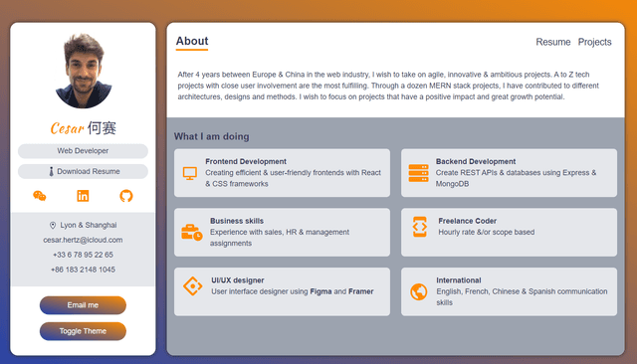The height and width of the screenshot is (364, 637).
Task: Click the location pin icon by Lyon
Action: (53, 225)
